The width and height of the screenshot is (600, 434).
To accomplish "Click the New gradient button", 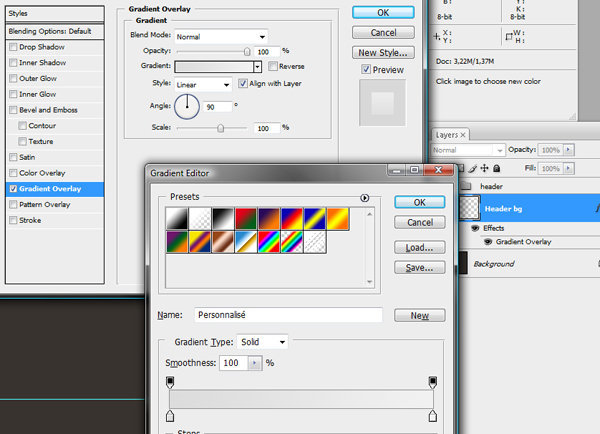I will pyautogui.click(x=420, y=315).
